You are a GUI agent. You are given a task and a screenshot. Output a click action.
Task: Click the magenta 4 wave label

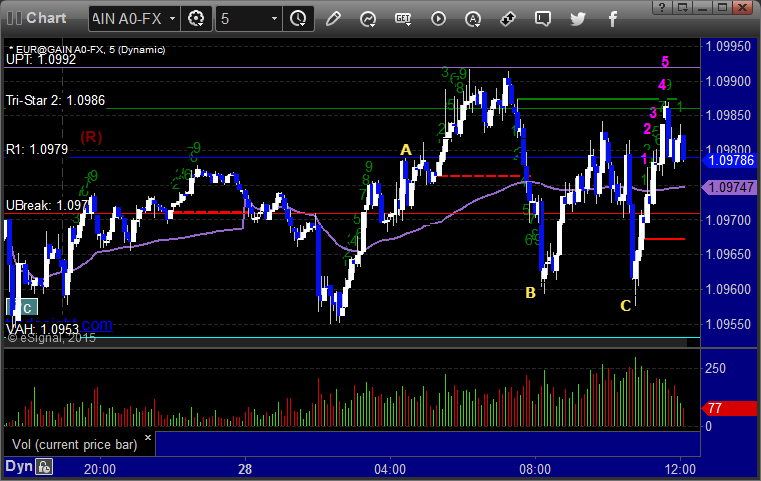coord(662,85)
